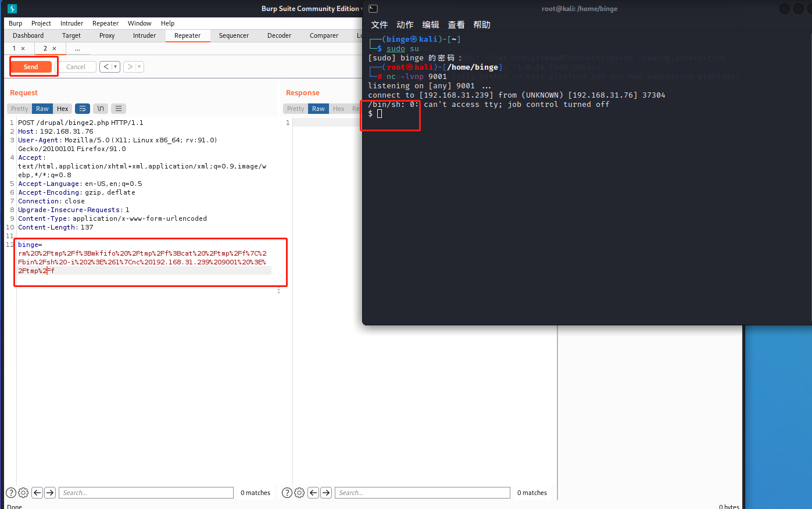Open terminal 动作 (Actions) menu

pyautogui.click(x=405, y=24)
